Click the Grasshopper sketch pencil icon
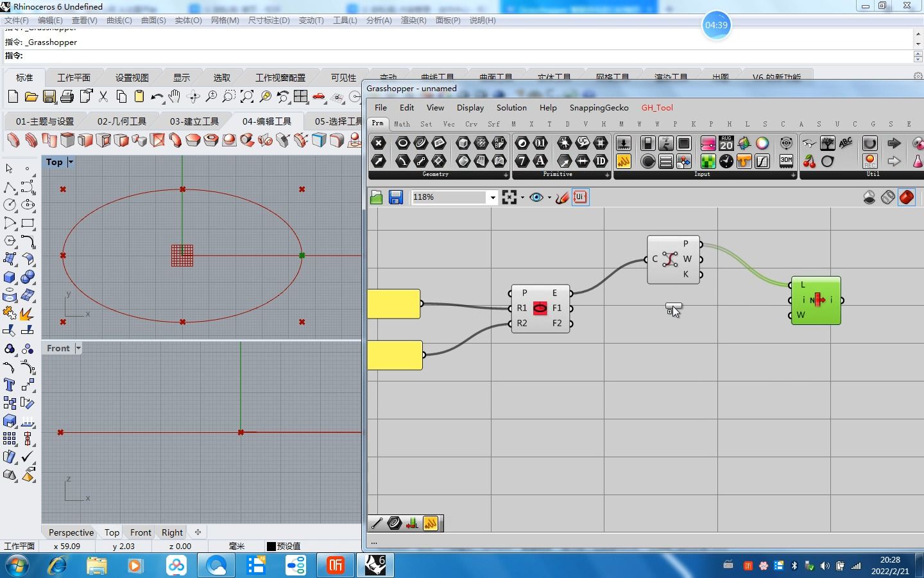 pos(562,197)
